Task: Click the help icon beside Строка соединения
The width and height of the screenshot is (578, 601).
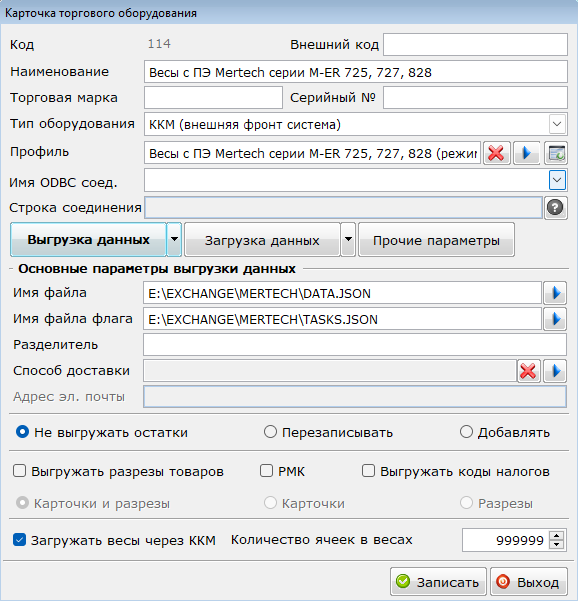Action: click(x=555, y=207)
